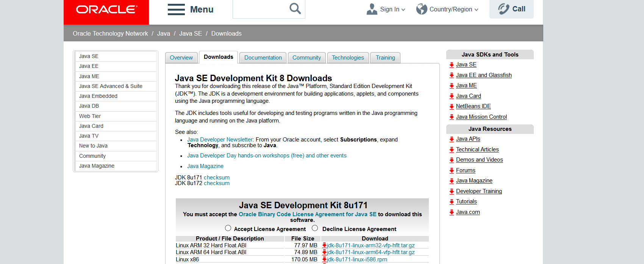644x264 pixels.
Task: Open the Training tab
Action: coord(385,58)
